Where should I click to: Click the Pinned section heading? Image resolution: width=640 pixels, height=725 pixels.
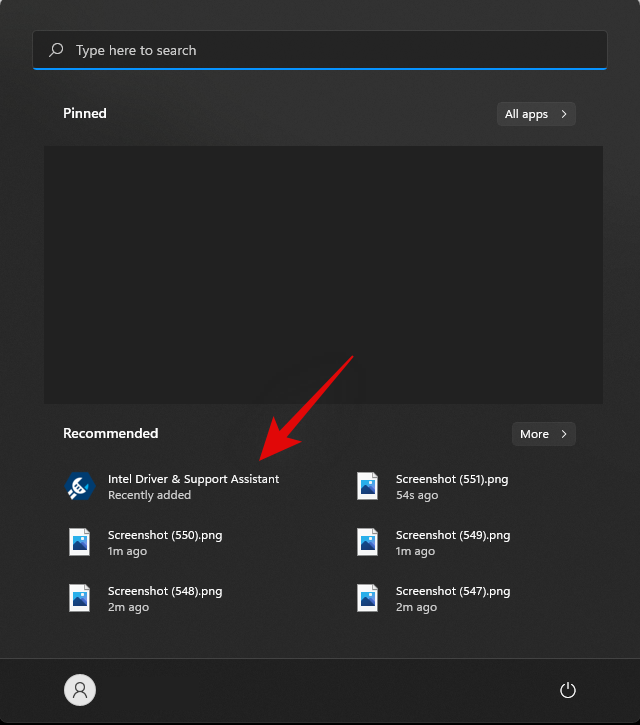(x=85, y=113)
